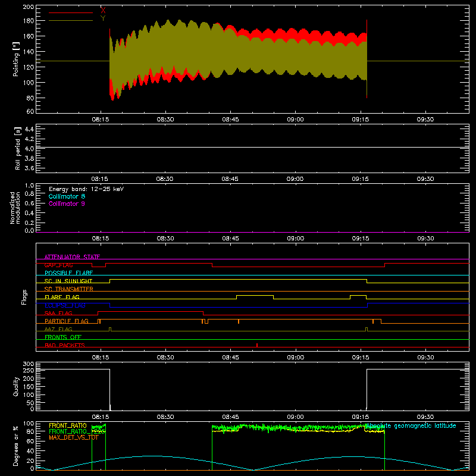The image size is (476, 476).
Task: Click the '300' value on Quality axis
Action: (29, 364)
